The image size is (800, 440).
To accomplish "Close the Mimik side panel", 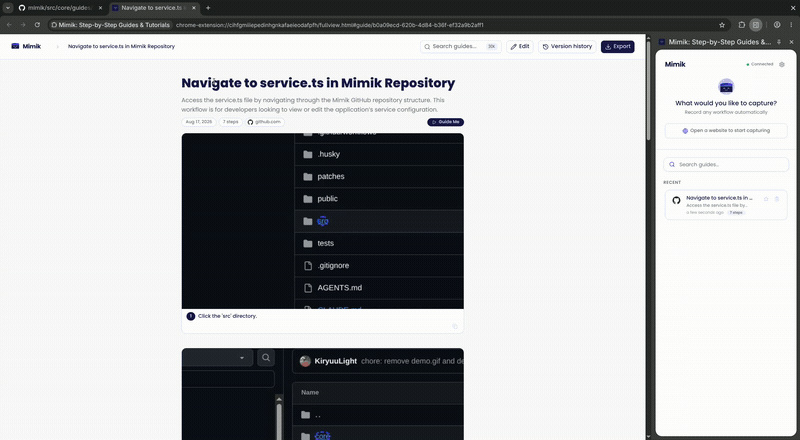I will (x=791, y=42).
